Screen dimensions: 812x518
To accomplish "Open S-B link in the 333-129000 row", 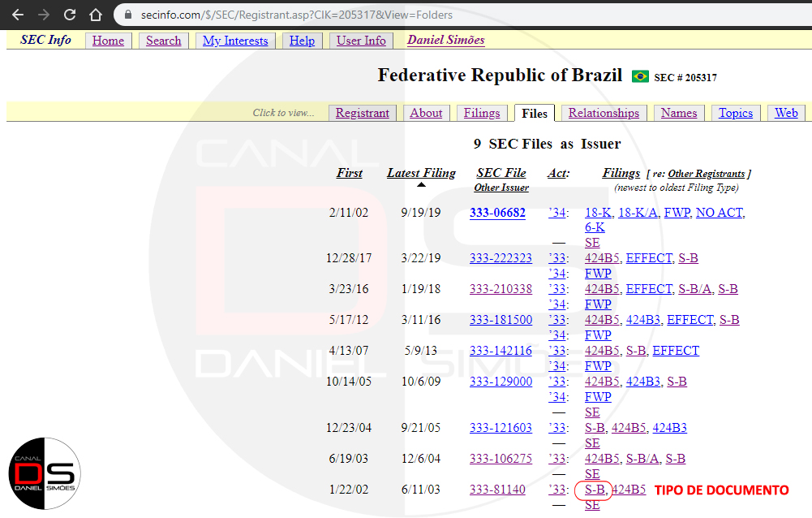I will (677, 382).
